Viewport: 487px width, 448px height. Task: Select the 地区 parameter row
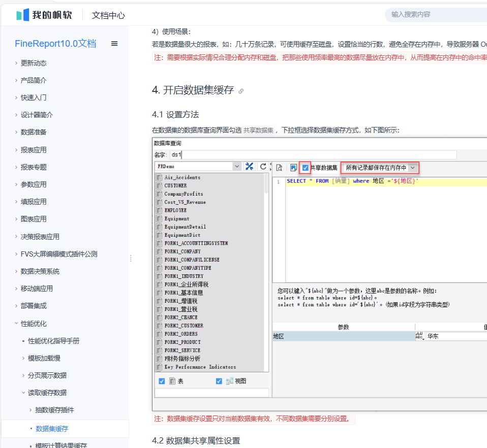point(344,336)
